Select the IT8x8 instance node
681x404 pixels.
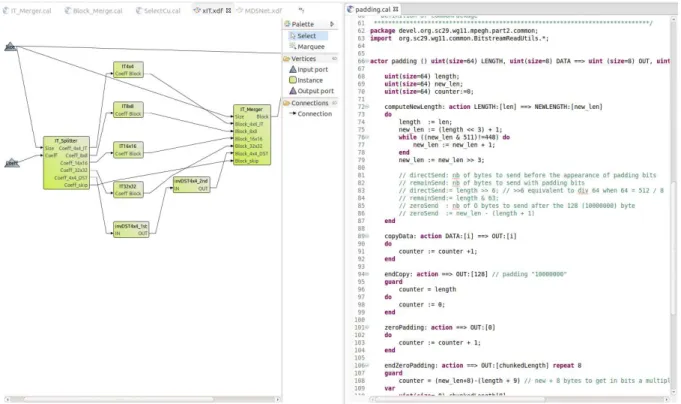(128, 109)
